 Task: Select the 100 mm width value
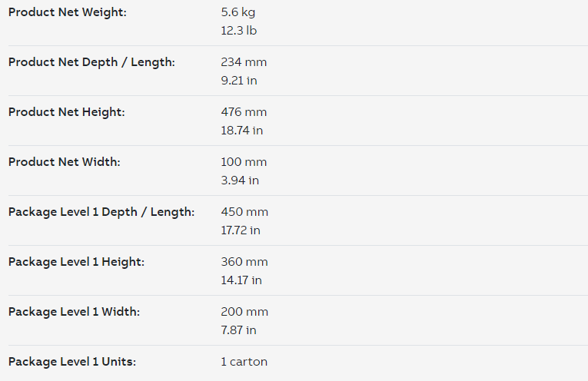click(244, 162)
